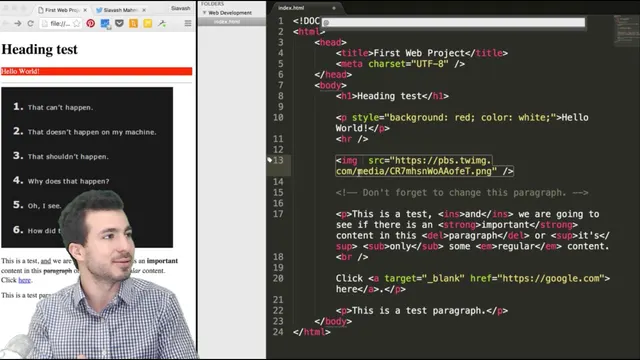Click the comment text on line 15
The image size is (640, 360).
click(x=462, y=193)
